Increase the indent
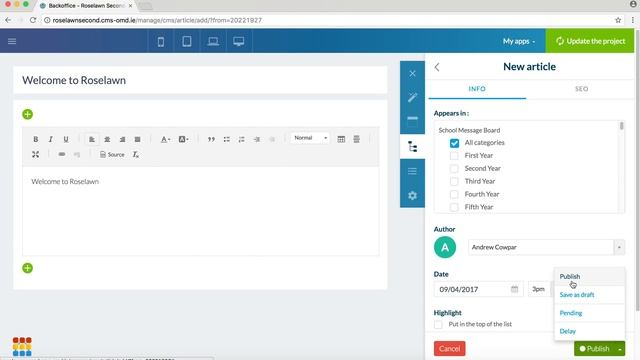 coord(257,139)
